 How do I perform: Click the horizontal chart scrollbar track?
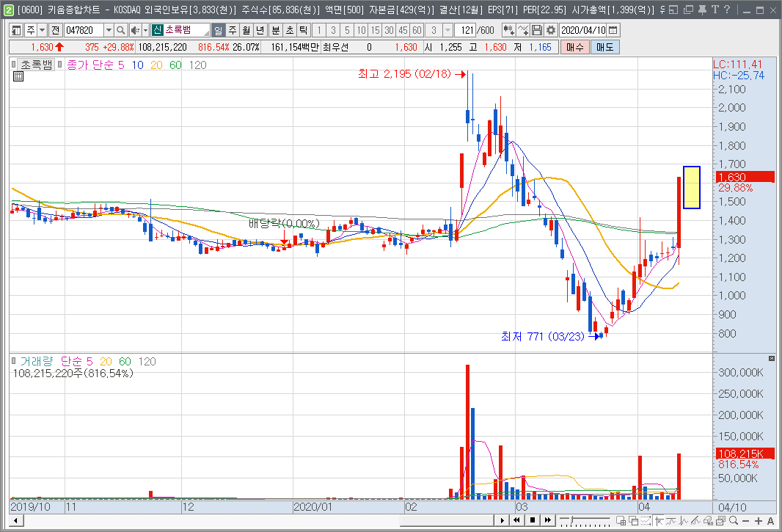pos(260,520)
